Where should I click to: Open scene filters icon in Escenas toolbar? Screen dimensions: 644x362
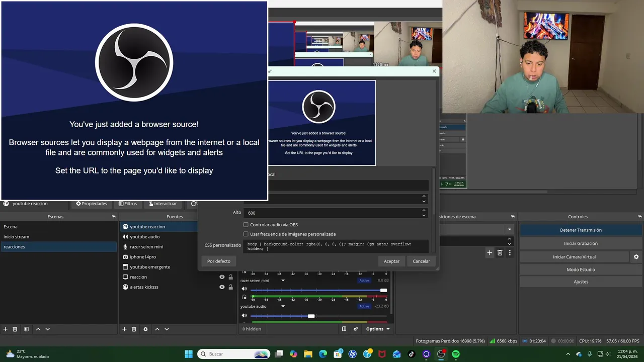(26, 329)
